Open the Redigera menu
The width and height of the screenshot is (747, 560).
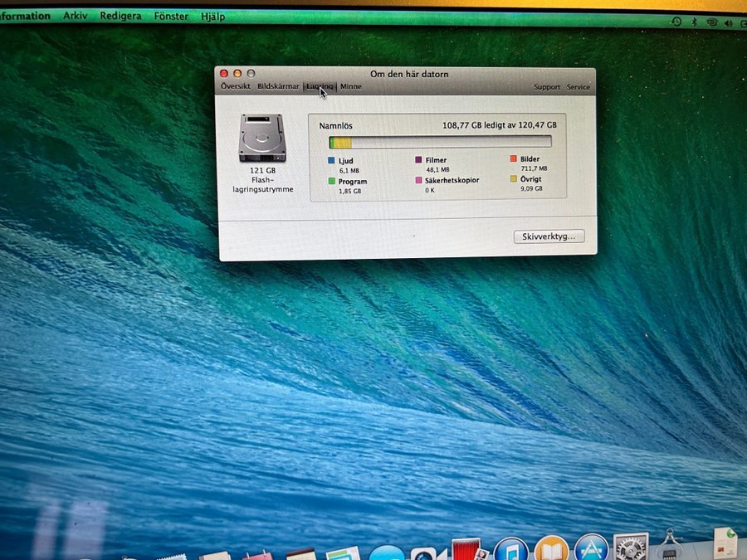click(120, 16)
